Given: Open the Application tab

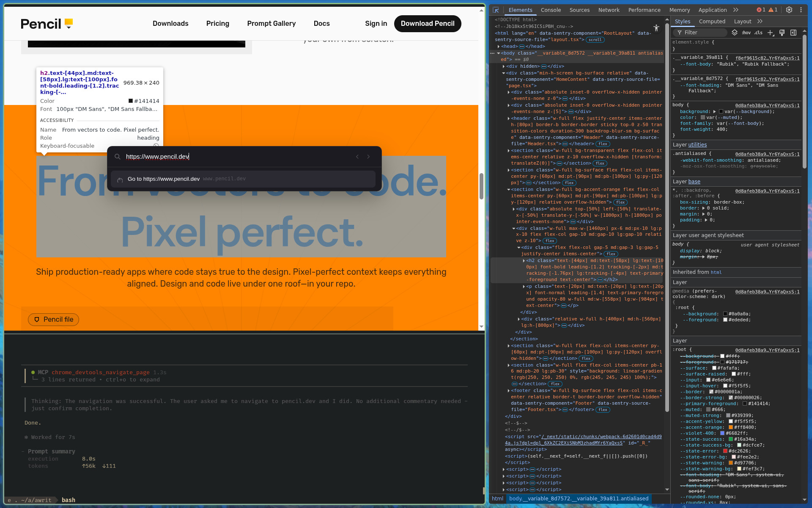Looking at the screenshot, I should [712, 10].
